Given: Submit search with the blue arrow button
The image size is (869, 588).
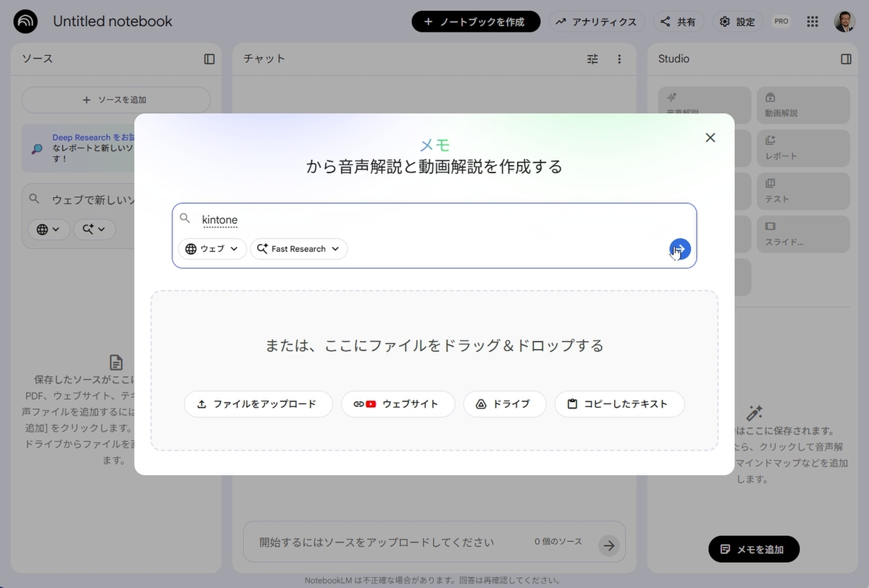Looking at the screenshot, I should coord(680,249).
